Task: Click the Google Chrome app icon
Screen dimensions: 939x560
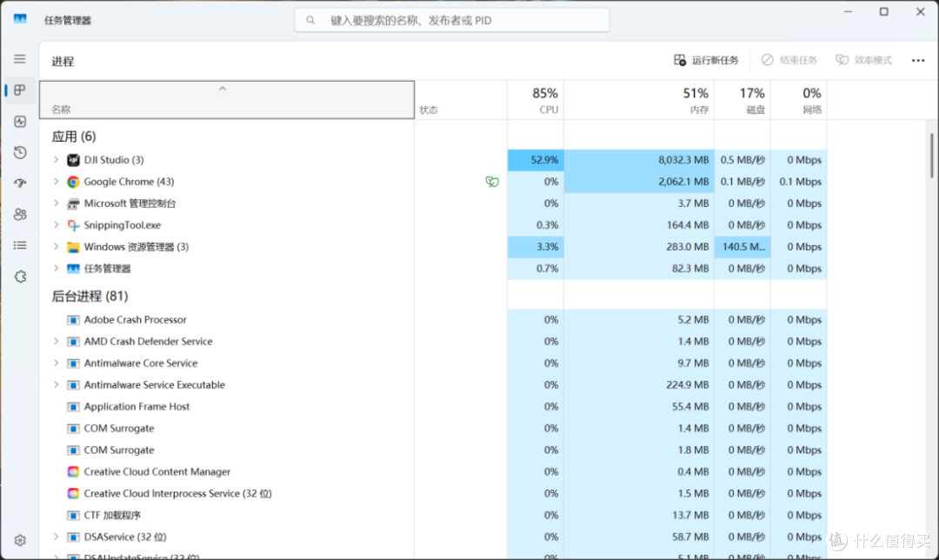Action: coord(73,182)
